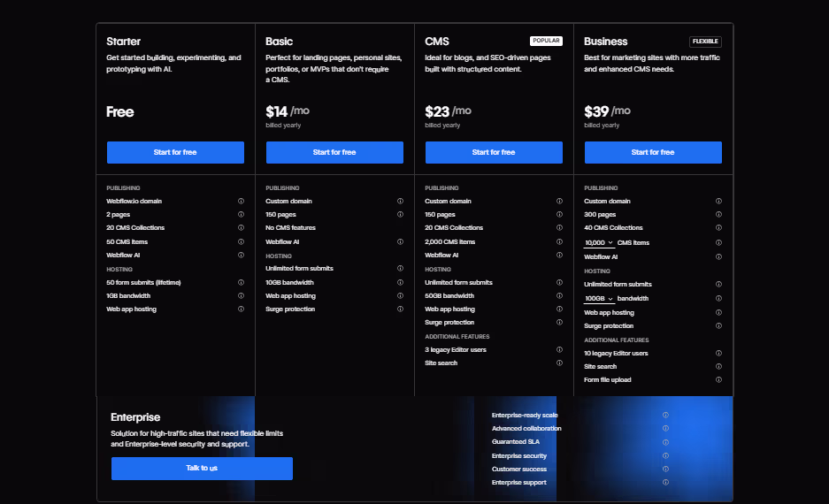Click info icon for Basic Unlimited form submits
Screen dimensions: 829x504
400,269
